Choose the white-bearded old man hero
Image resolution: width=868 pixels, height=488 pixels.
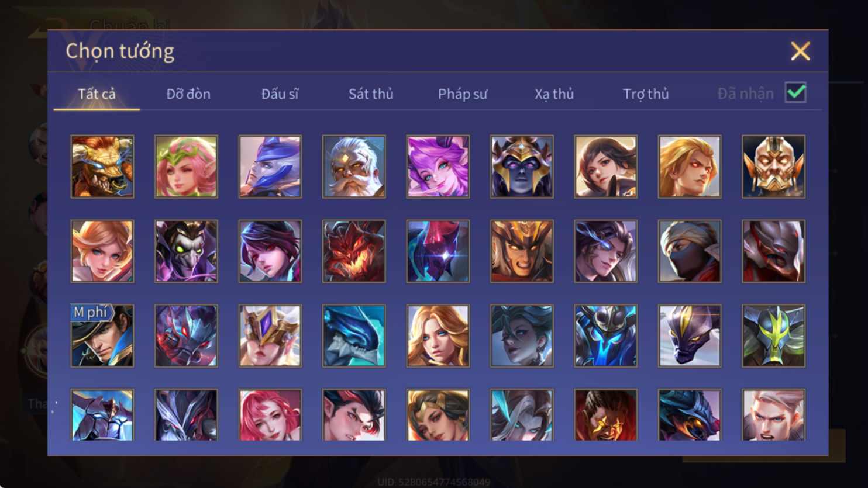pyautogui.click(x=354, y=167)
